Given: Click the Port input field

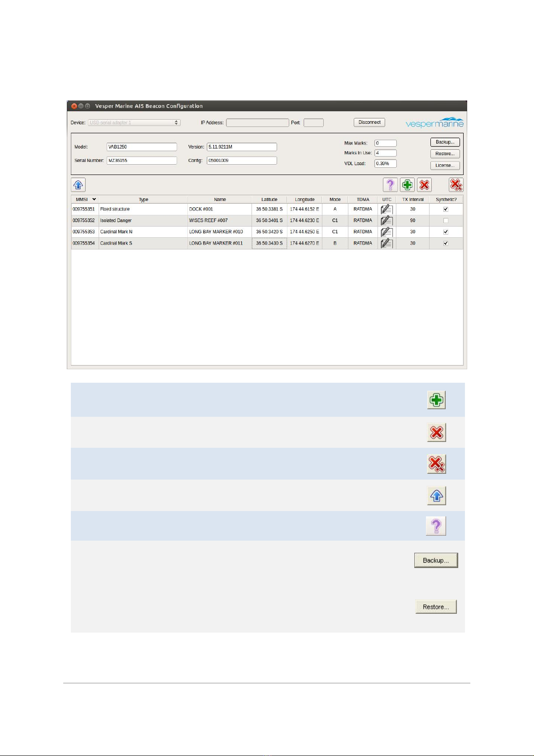Looking at the screenshot, I should (x=313, y=122).
